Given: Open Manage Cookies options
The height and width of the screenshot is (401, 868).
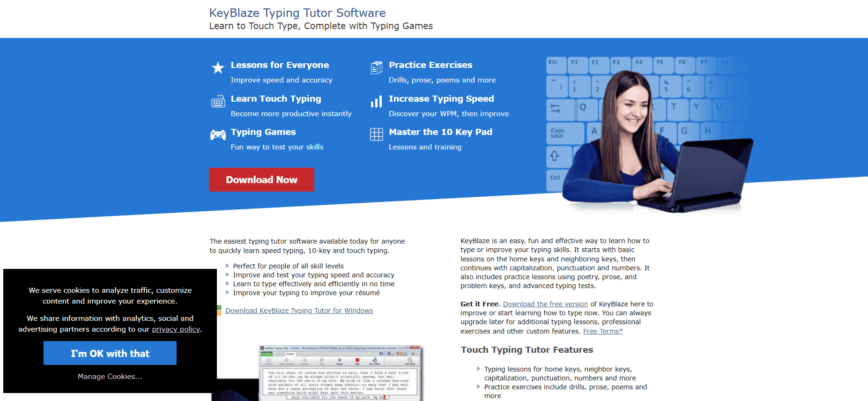Looking at the screenshot, I should pyautogui.click(x=110, y=377).
